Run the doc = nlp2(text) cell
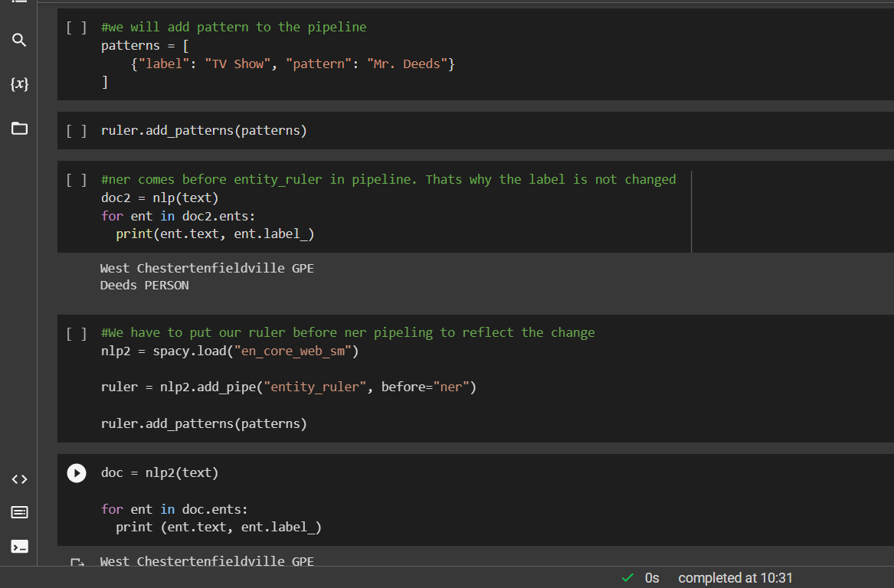 77,473
